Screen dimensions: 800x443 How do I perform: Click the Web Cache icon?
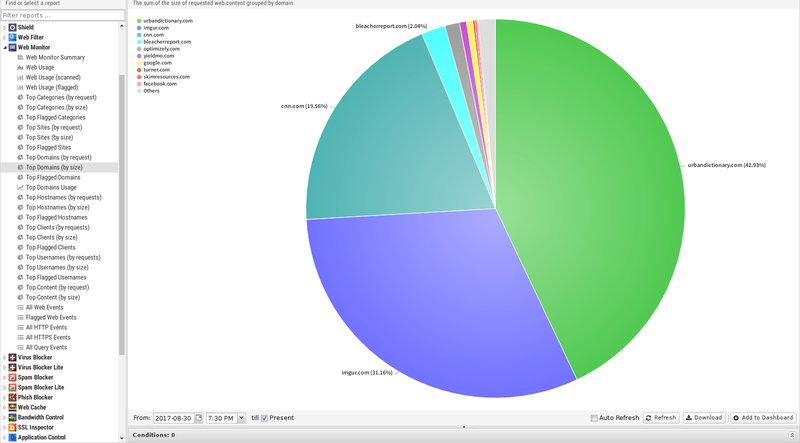click(x=13, y=407)
